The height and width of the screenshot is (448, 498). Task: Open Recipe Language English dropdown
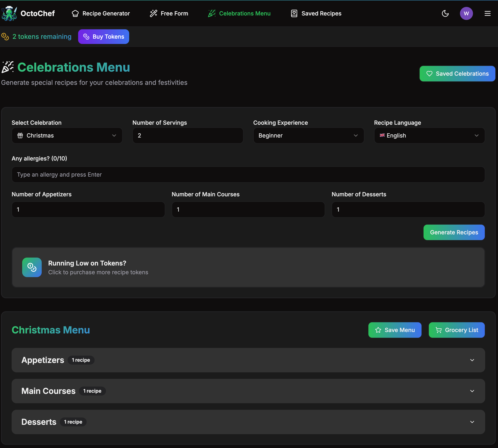429,135
